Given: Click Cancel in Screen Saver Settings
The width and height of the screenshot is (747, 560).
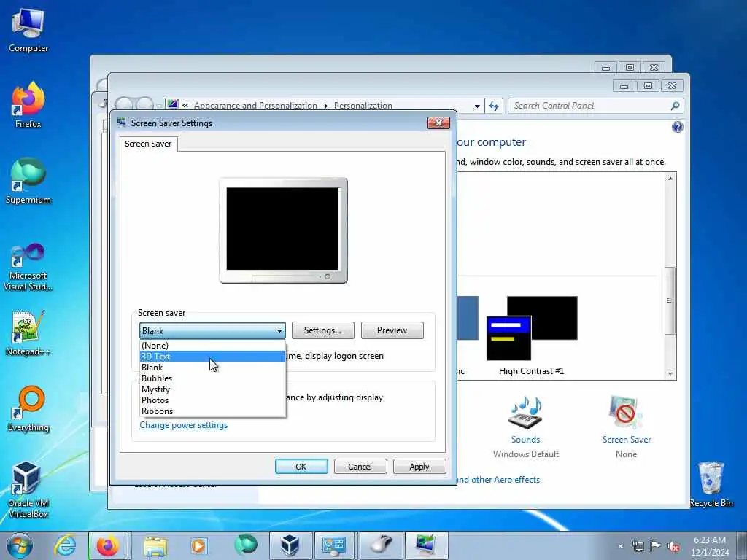Looking at the screenshot, I should point(360,467).
